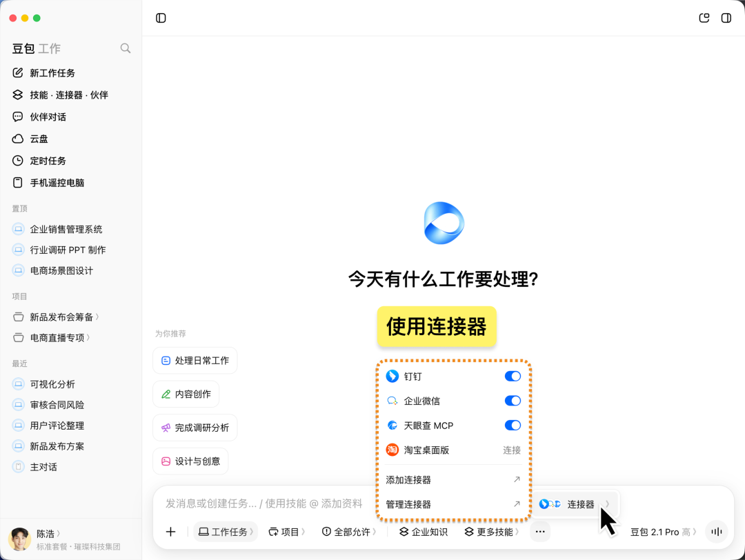This screenshot has height=560, width=745.
Task: Click the 钉钉 connector icon
Action: tap(392, 376)
